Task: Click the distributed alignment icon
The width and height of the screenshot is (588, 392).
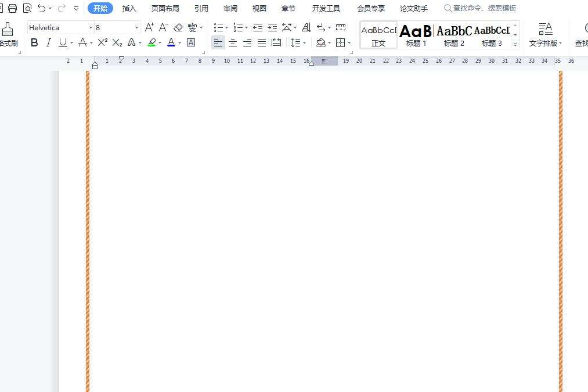Action: click(x=276, y=43)
